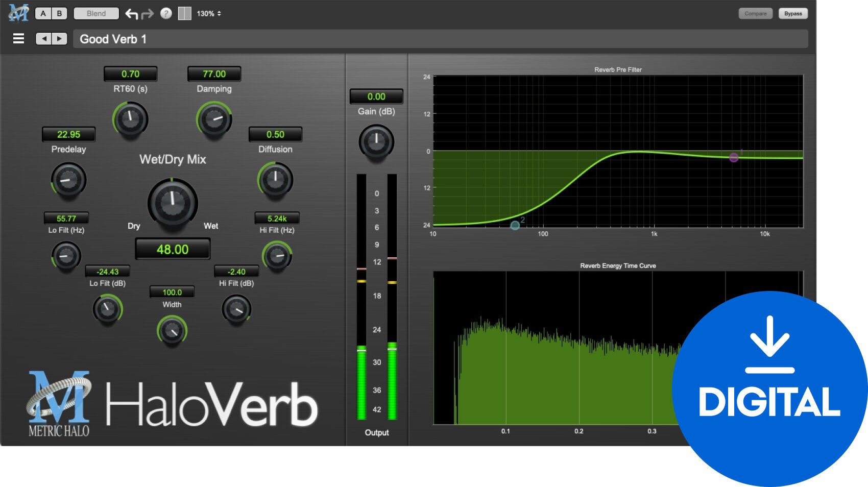This screenshot has height=487, width=868.
Task: Click the Lo Filt dB field showing -24.43
Action: [108, 272]
